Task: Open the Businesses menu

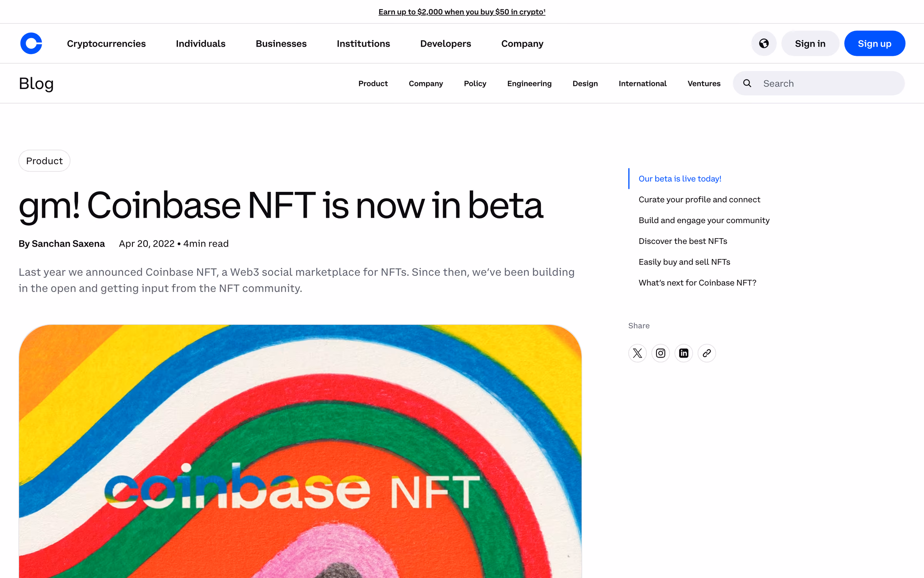Action: pos(281,44)
